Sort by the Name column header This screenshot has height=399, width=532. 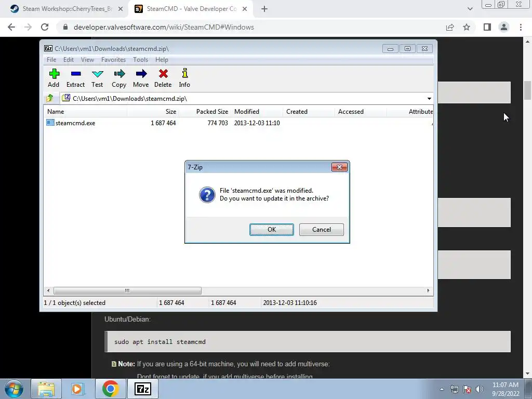85,112
